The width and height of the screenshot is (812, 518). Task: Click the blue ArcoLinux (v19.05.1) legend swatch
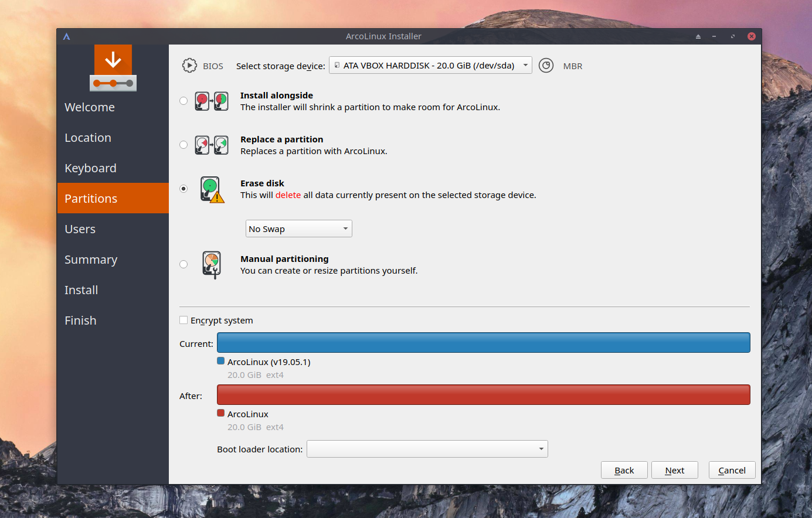[221, 361]
